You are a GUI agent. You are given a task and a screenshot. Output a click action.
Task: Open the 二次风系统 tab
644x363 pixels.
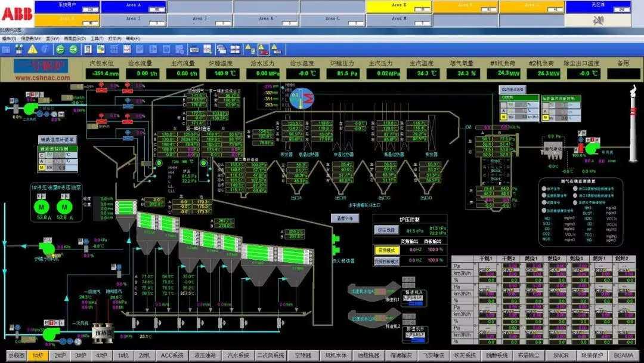click(271, 355)
